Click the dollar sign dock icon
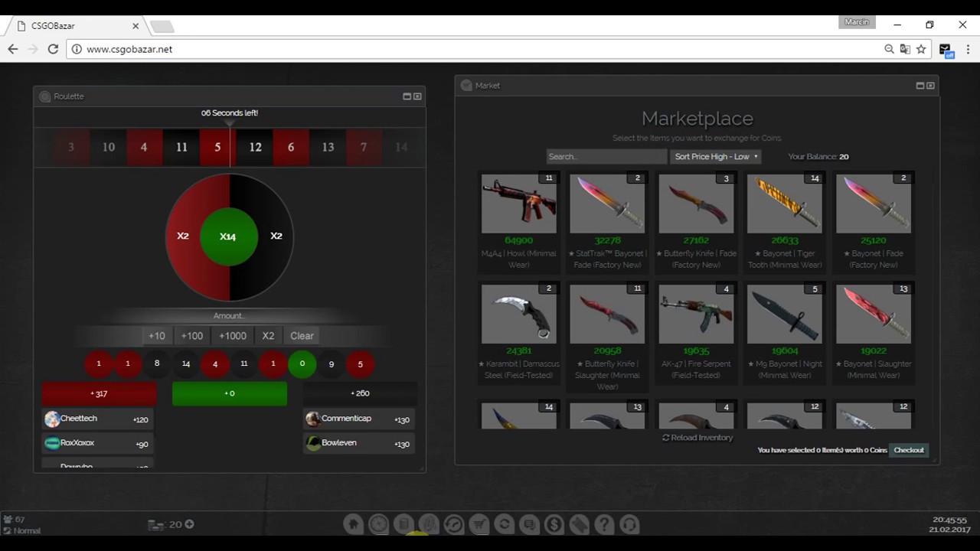980x551 pixels. 554,524
